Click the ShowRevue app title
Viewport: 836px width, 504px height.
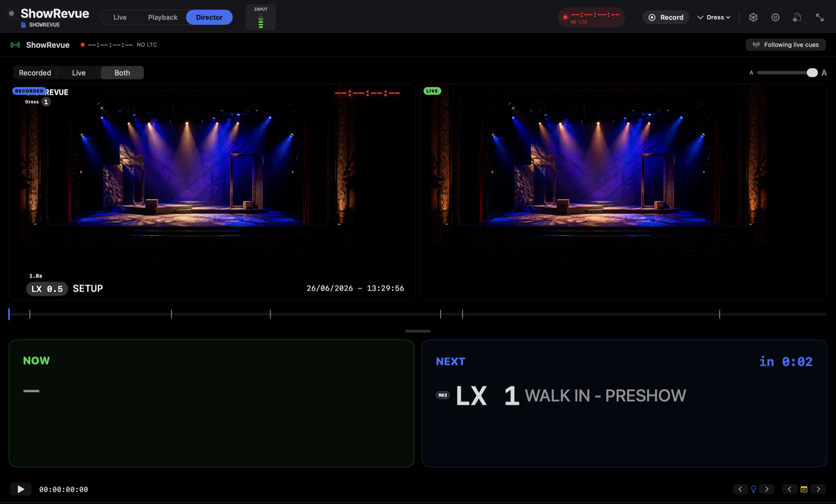[x=55, y=13]
